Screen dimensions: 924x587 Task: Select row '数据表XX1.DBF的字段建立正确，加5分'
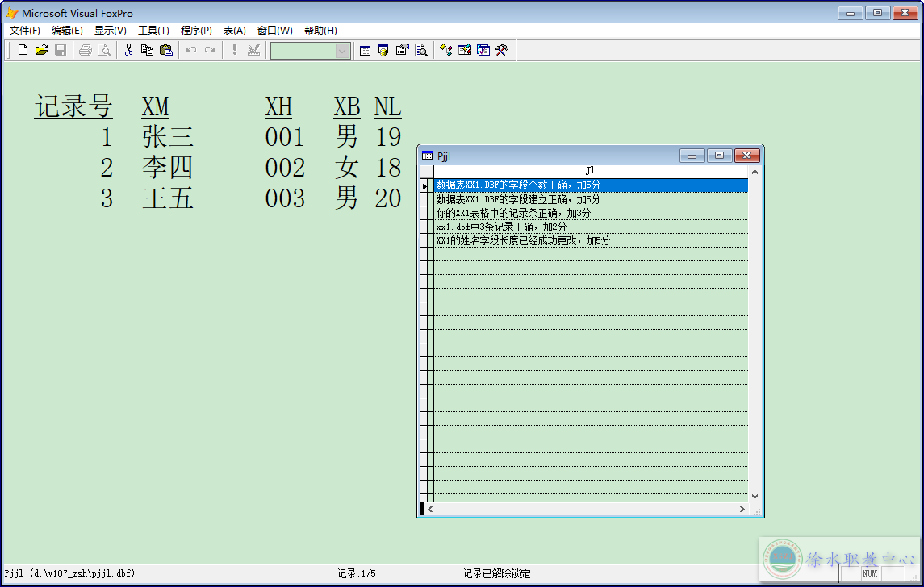pyautogui.click(x=591, y=199)
